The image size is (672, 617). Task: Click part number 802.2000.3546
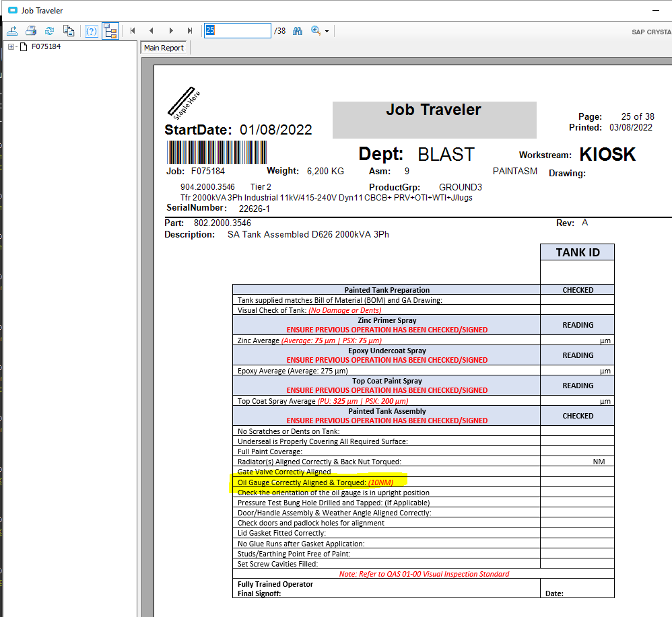pyautogui.click(x=222, y=223)
